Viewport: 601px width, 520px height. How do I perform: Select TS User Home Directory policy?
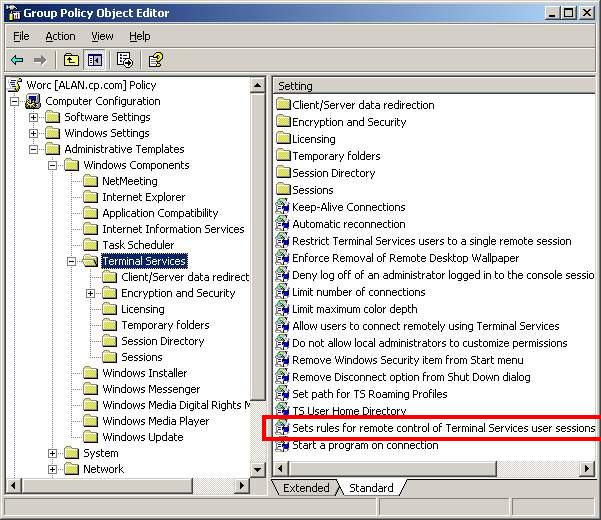(349, 411)
